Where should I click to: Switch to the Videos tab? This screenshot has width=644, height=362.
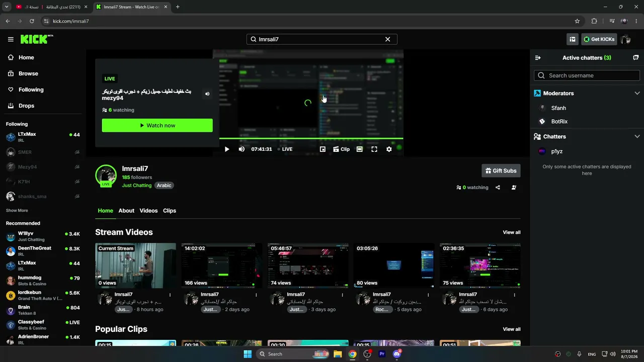[x=148, y=211]
